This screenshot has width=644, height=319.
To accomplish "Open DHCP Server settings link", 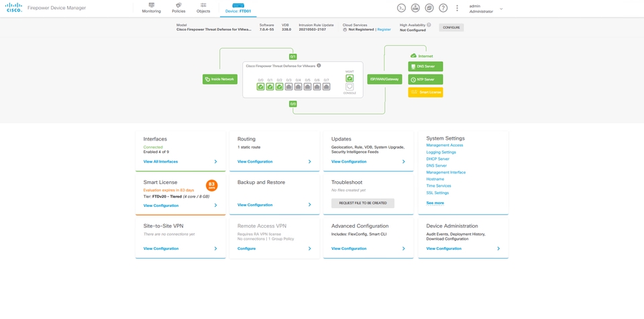I will point(438,158).
